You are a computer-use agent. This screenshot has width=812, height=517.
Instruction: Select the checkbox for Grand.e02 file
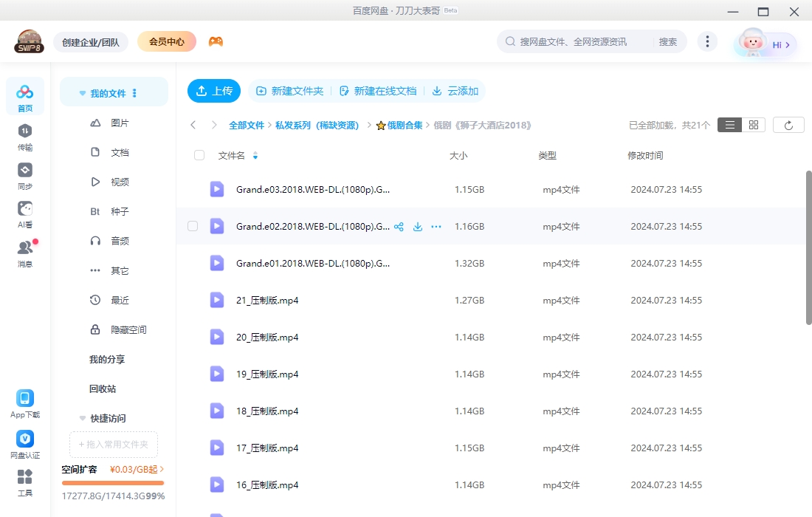coord(193,226)
